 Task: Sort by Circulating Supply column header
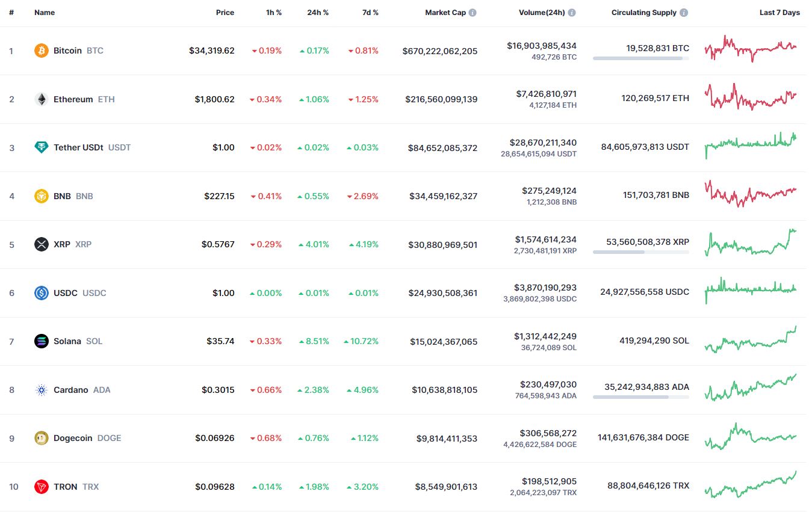pos(644,13)
